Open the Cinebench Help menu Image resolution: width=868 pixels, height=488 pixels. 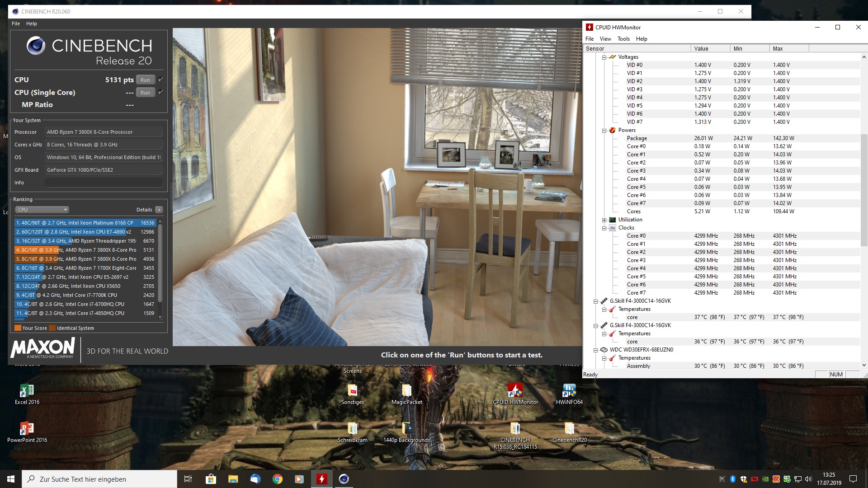coord(31,23)
